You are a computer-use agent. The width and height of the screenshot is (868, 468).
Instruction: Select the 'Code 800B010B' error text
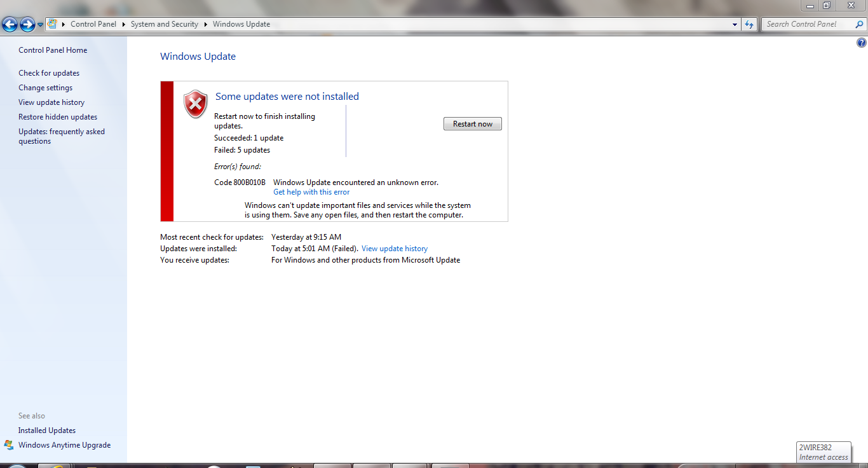pos(240,182)
